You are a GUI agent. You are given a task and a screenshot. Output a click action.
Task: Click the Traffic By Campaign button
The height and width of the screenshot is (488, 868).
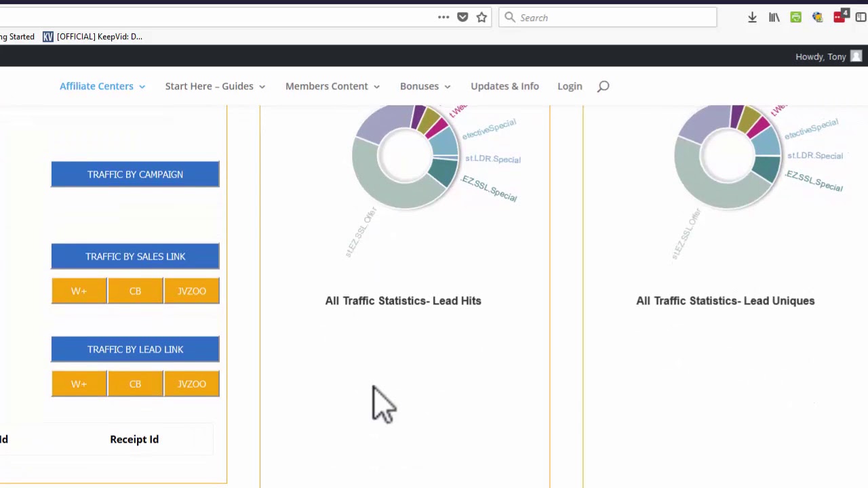[135, 174]
